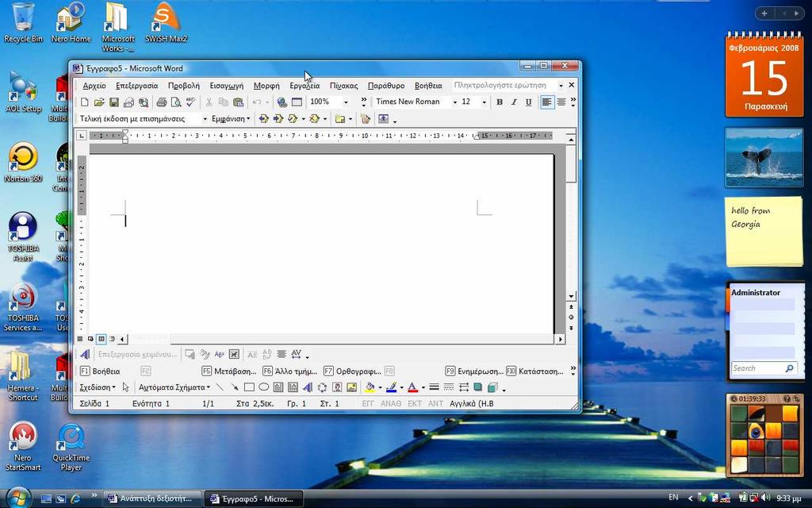Toggle Track Changes in reviewing toolbar
812x508 pixels.
pyautogui.click(x=365, y=119)
